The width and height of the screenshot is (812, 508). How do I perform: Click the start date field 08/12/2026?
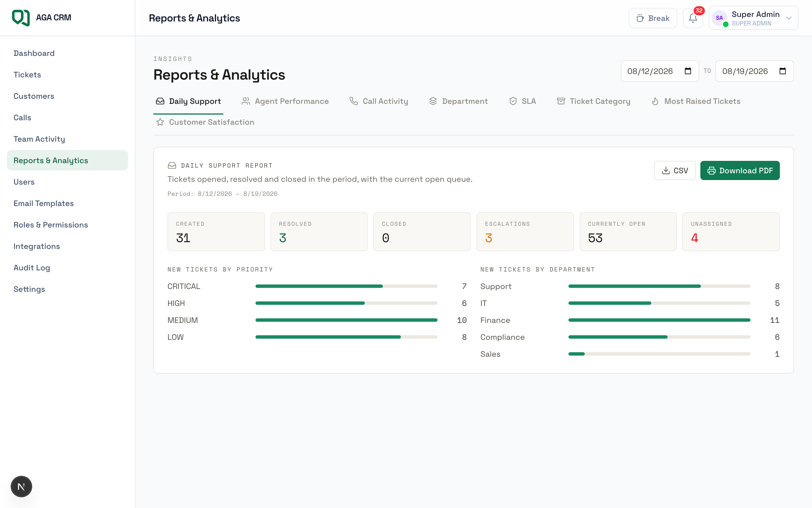click(660, 71)
